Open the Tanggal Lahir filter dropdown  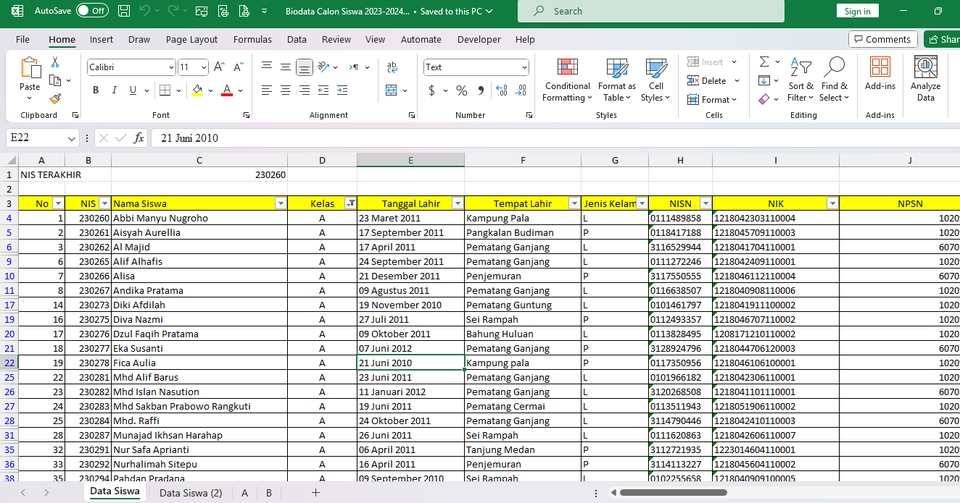(457, 203)
